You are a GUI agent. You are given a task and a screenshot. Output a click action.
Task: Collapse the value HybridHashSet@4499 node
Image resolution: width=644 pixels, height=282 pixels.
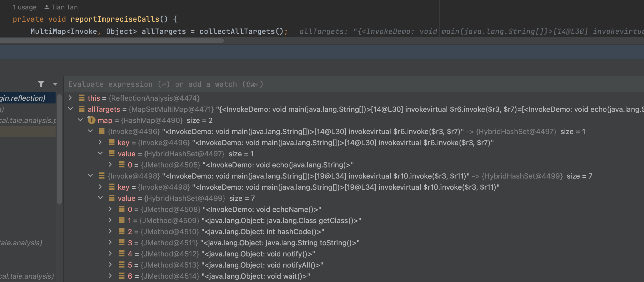(100, 198)
